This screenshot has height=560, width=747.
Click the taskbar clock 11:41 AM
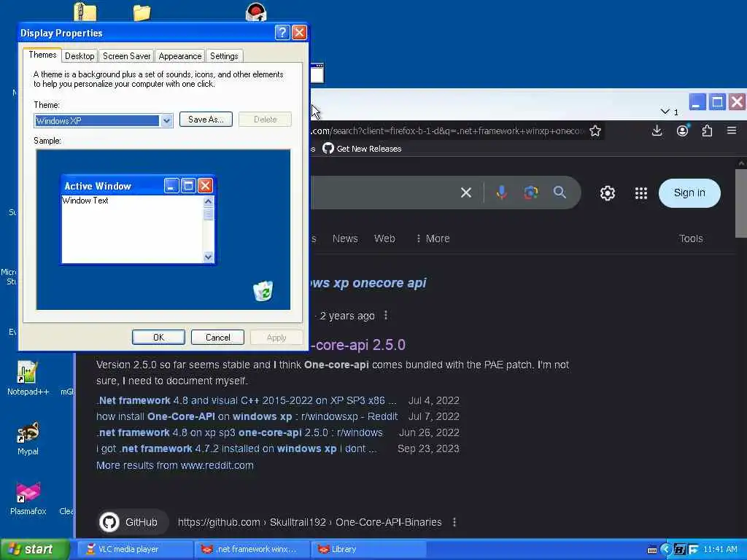pos(720,550)
